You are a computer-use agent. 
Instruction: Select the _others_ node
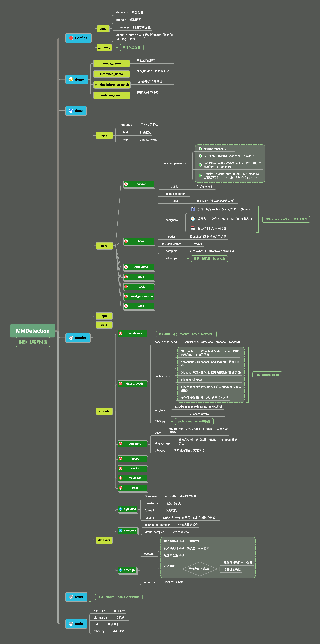pos(104,47)
